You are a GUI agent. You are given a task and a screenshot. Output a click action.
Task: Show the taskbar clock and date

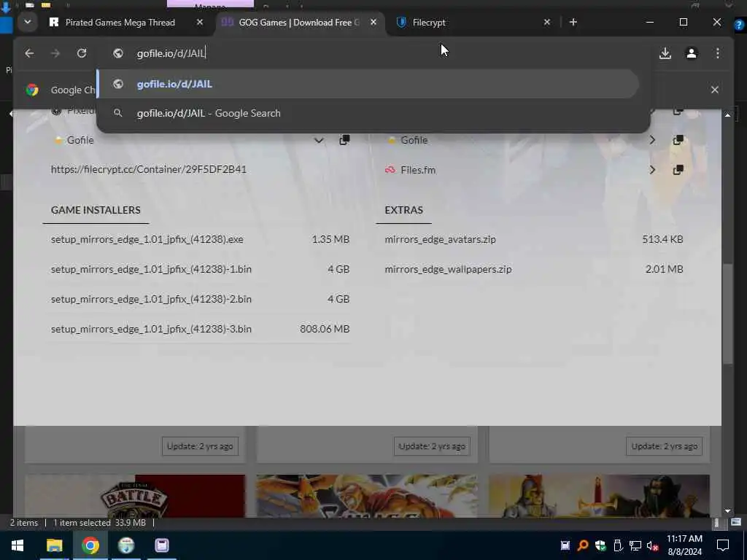(684, 545)
